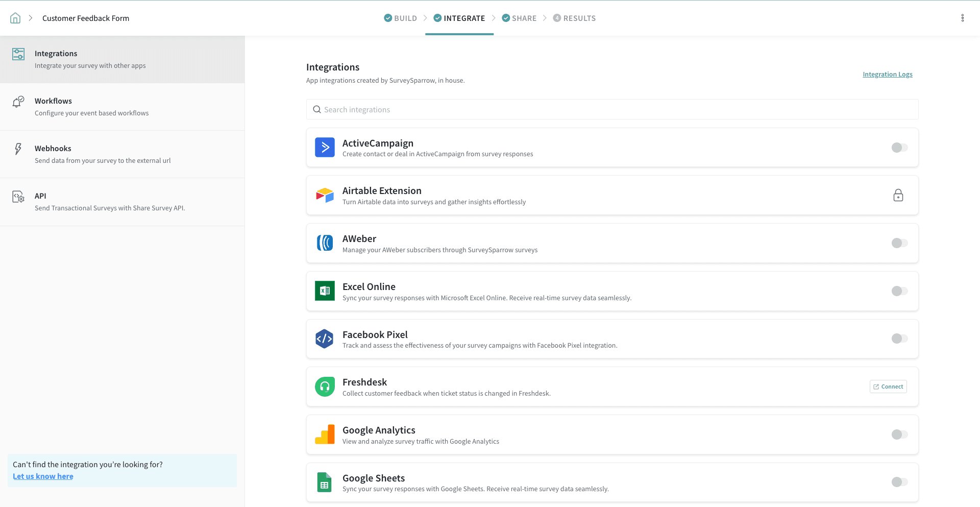The height and width of the screenshot is (507, 980).
Task: Click the home icon in breadcrumb
Action: click(15, 18)
